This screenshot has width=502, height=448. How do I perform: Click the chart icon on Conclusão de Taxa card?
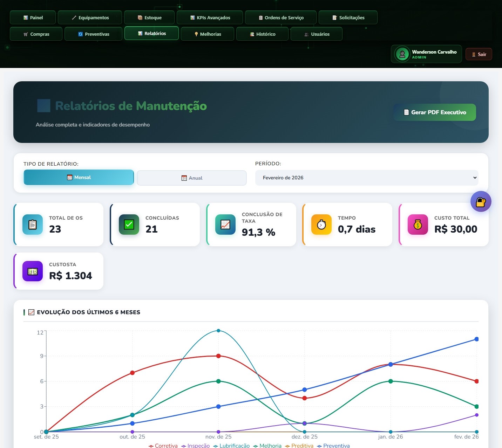[225, 225]
